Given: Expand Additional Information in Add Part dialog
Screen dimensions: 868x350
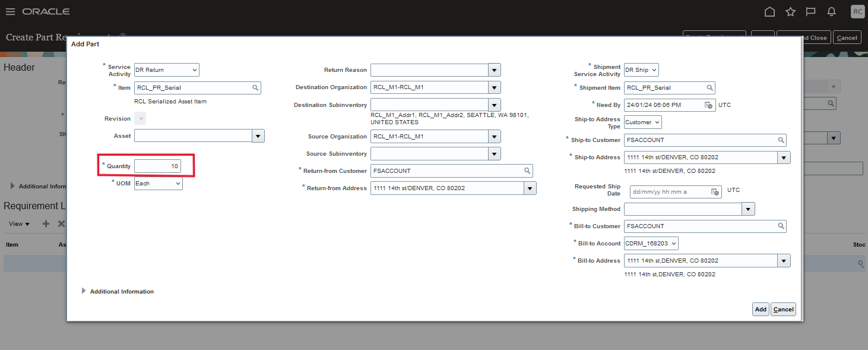Looking at the screenshot, I should point(84,291).
